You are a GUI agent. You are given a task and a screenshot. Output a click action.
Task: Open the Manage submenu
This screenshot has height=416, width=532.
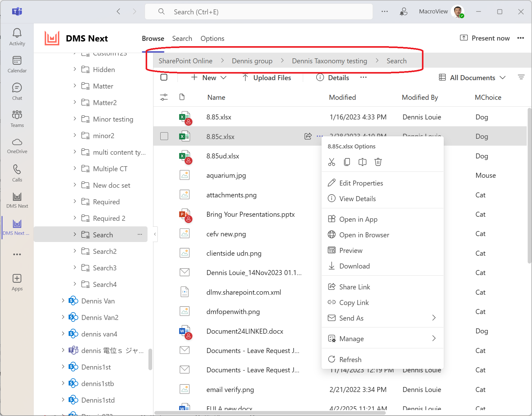382,339
